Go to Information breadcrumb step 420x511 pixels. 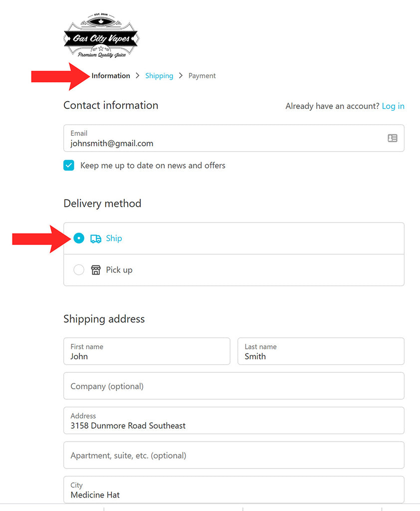tap(111, 76)
